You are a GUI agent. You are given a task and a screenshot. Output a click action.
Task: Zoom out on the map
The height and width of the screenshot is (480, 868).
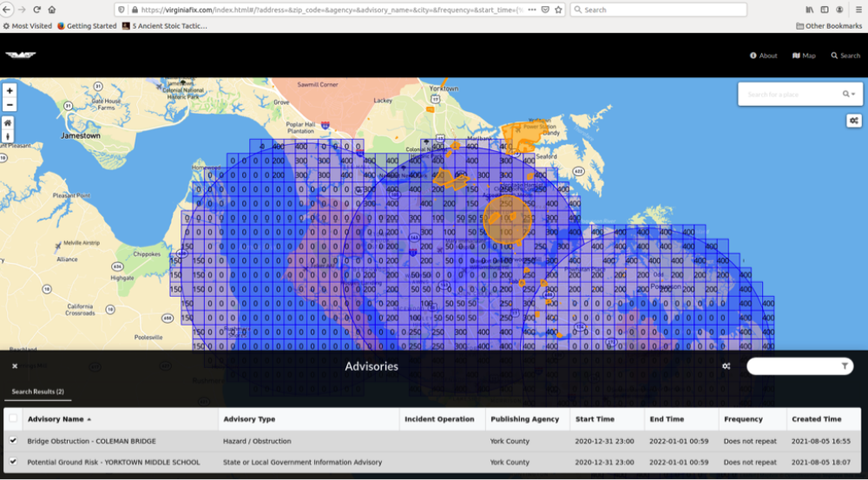point(9,105)
